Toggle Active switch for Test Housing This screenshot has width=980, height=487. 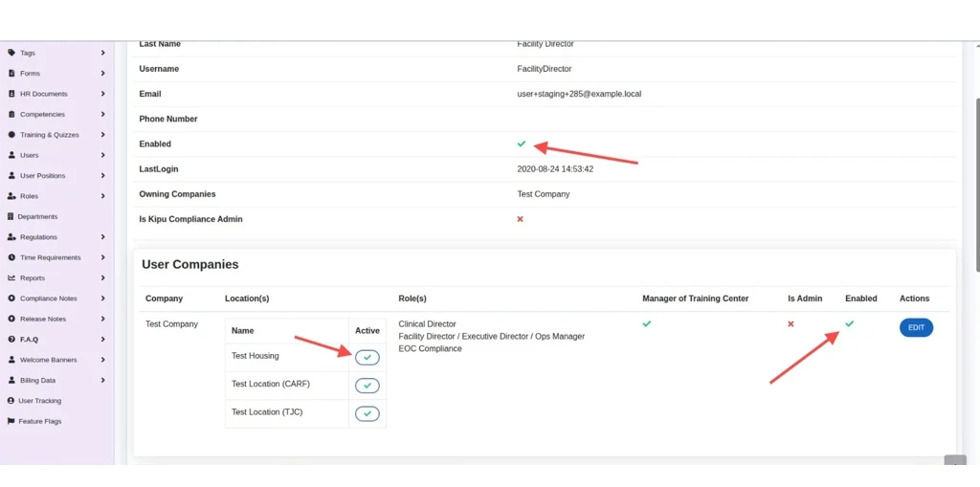(367, 357)
